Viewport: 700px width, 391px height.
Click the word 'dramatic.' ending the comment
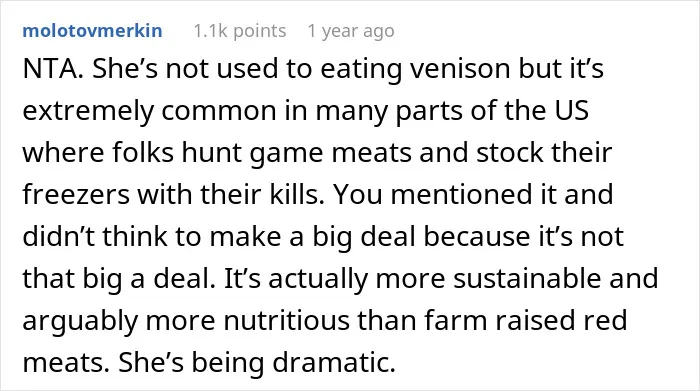[x=334, y=362]
